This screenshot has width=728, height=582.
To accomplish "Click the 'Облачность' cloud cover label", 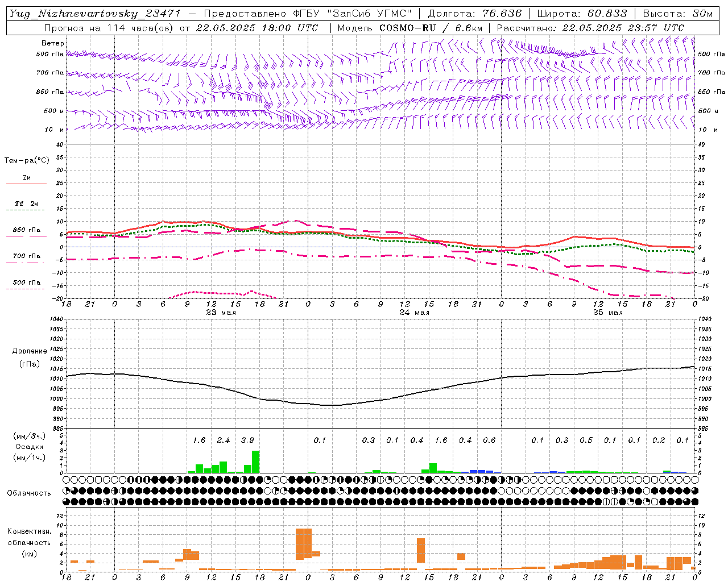I will 29,493.
